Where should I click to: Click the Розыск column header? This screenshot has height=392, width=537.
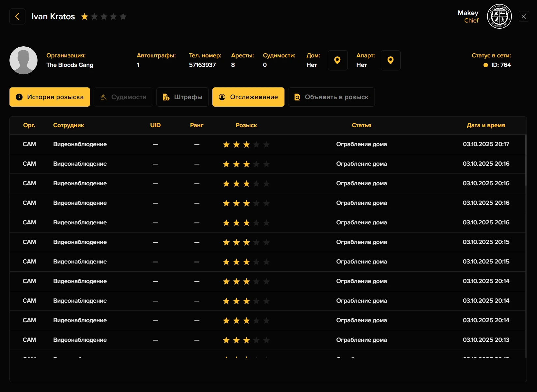click(x=246, y=125)
